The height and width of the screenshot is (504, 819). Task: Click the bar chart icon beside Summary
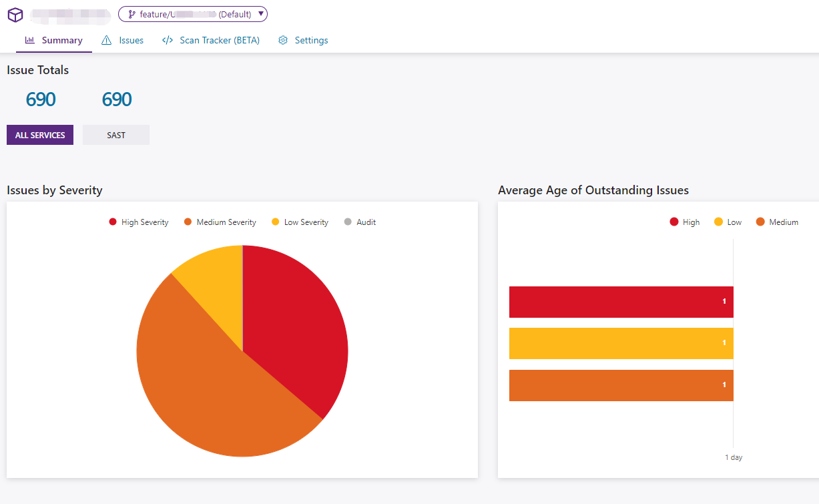30,40
